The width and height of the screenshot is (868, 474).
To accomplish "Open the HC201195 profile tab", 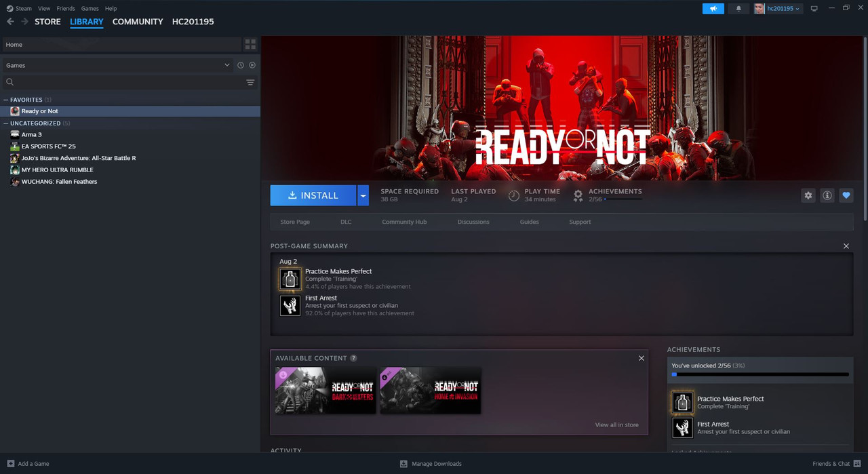I will [193, 22].
